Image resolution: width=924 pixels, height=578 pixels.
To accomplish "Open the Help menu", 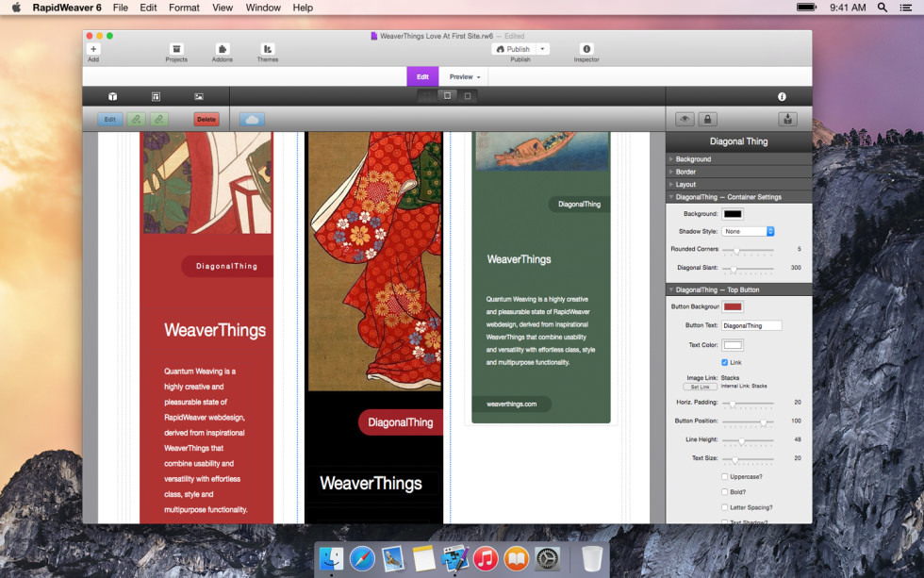I will click(303, 8).
